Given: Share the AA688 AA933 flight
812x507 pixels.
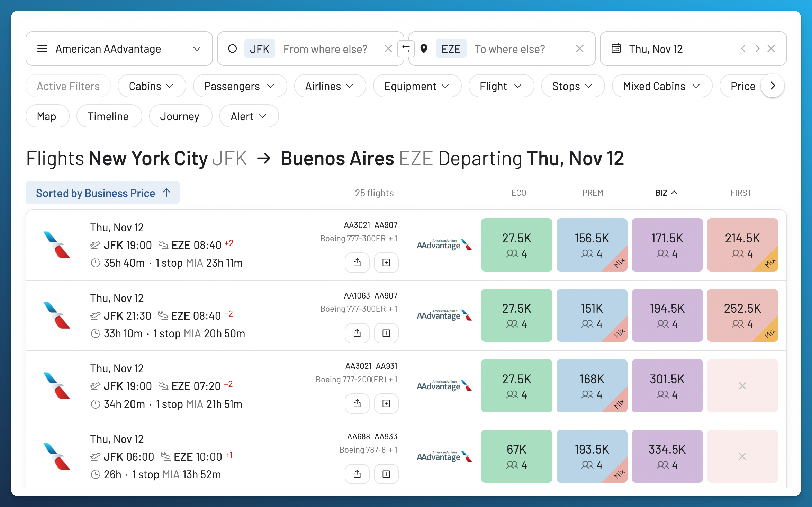Looking at the screenshot, I should pos(357,474).
